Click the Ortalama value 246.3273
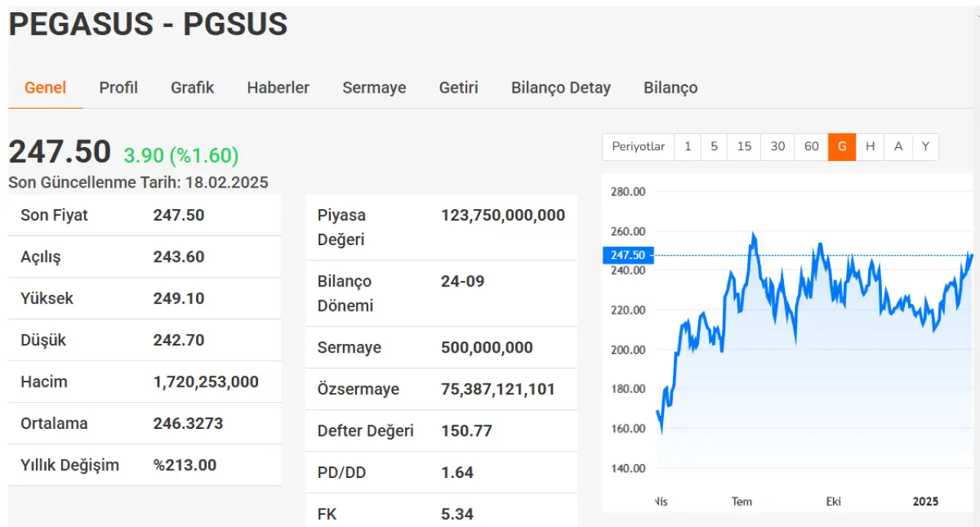The height and width of the screenshot is (527, 980). (188, 423)
